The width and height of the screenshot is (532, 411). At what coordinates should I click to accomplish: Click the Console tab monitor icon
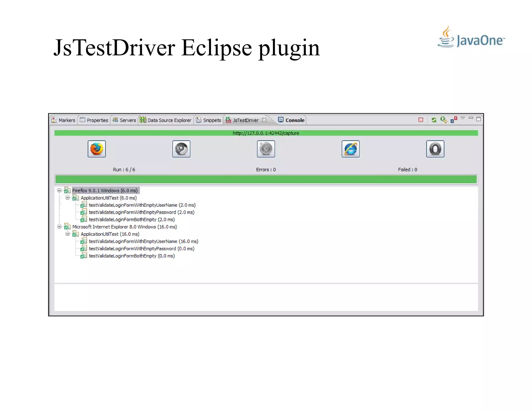[x=281, y=120]
